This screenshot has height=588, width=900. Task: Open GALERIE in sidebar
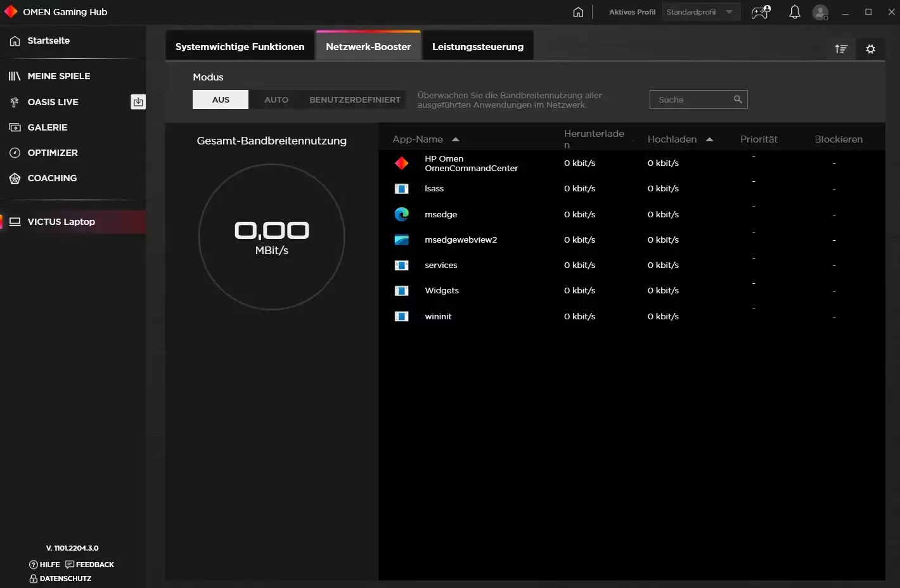[73, 127]
